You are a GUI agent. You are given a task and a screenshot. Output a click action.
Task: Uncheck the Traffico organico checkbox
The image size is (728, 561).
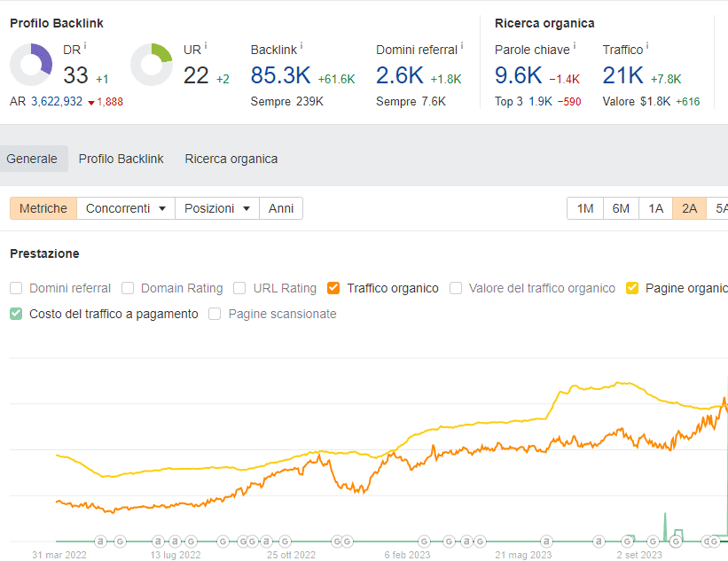pos(334,288)
